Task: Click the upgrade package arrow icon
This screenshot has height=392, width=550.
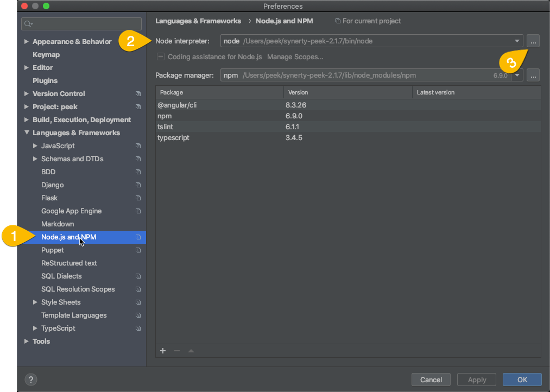Action: (x=191, y=351)
